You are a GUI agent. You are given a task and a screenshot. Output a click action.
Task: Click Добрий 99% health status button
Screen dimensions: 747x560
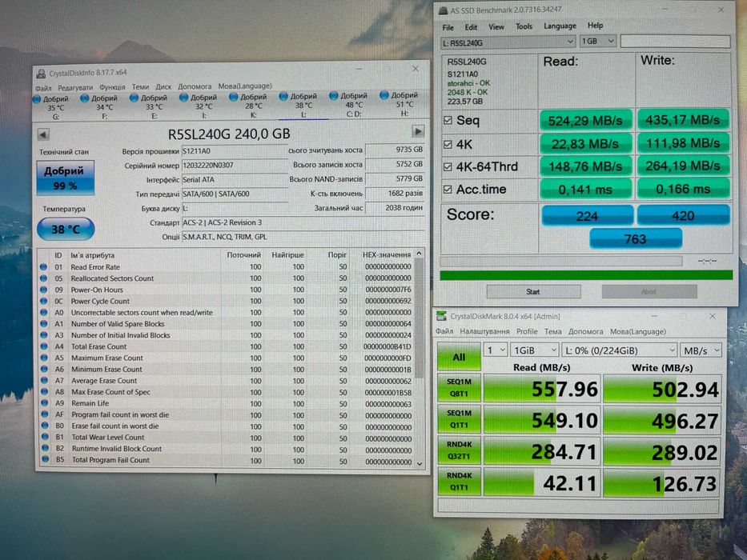coord(66,178)
